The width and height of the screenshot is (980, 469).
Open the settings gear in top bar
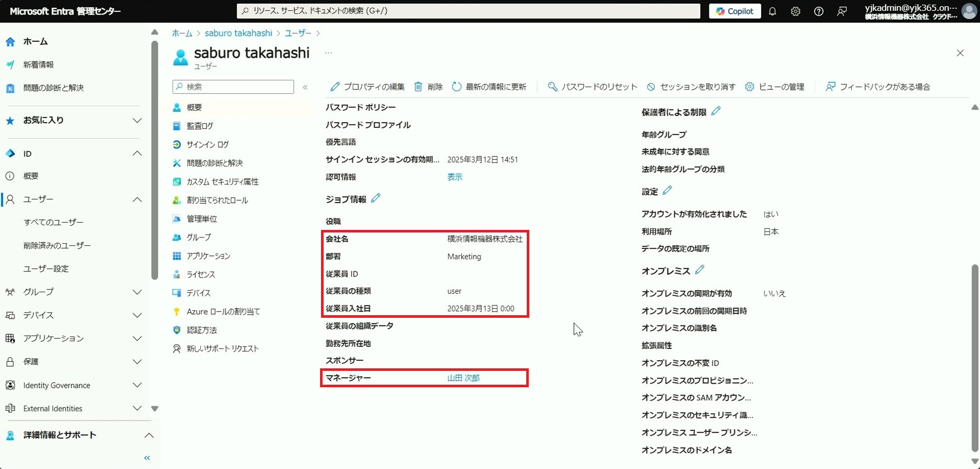pos(795,11)
